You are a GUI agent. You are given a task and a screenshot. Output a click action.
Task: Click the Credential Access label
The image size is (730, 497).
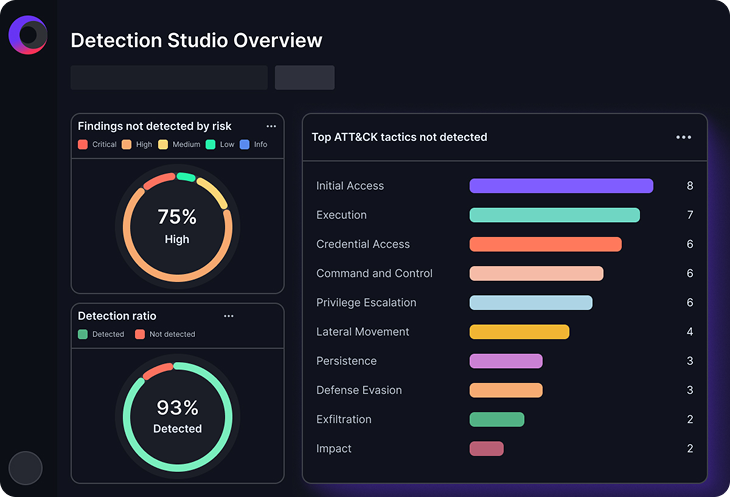[x=363, y=244]
